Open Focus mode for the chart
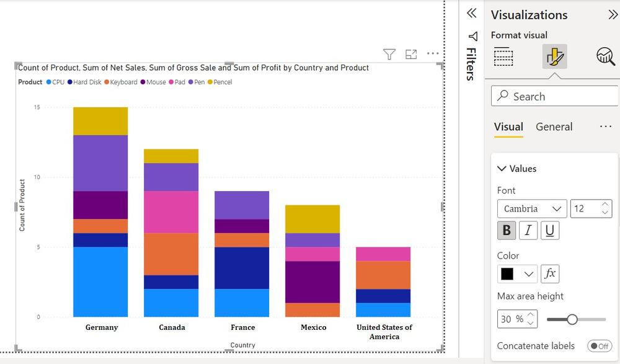Image resolution: width=620 pixels, height=364 pixels. (411, 55)
